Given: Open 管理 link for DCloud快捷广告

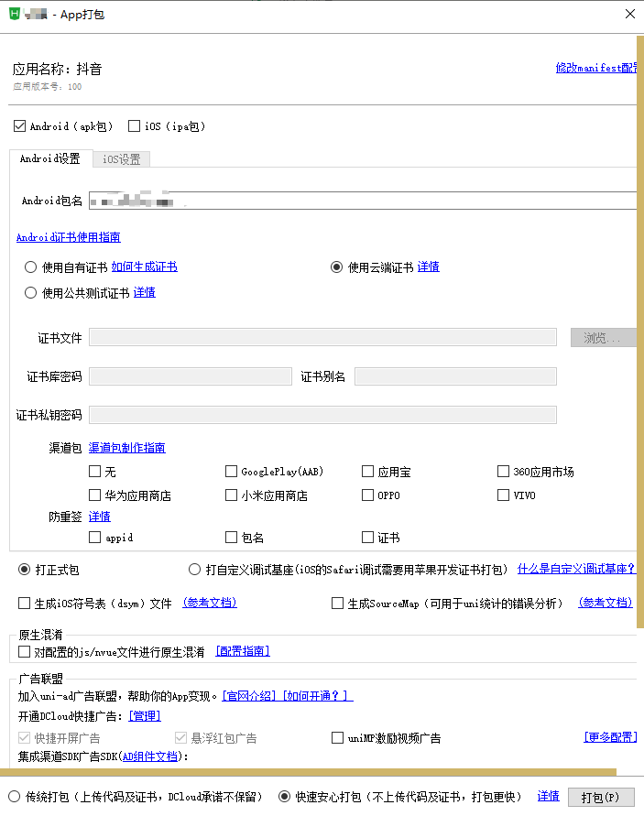Looking at the screenshot, I should click(x=145, y=716).
